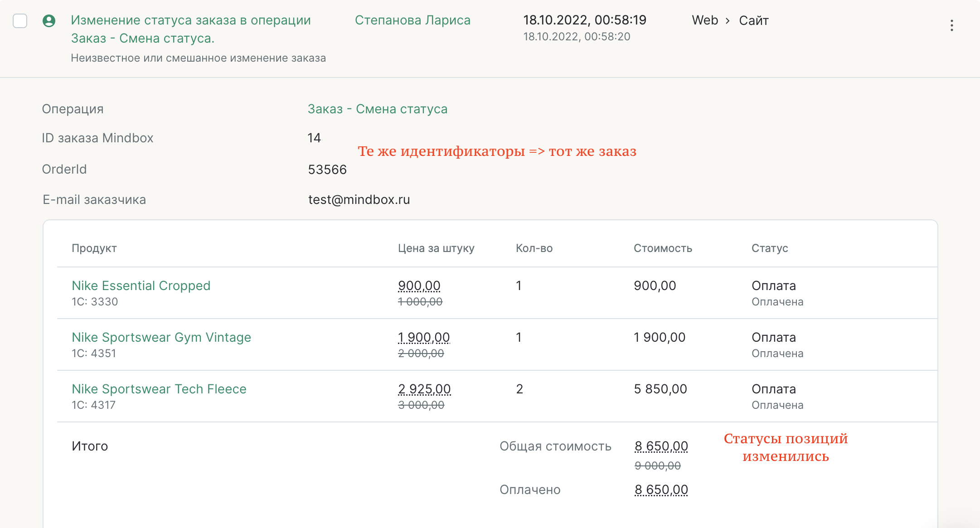Screen dimensions: 980x528
Task: Click the Статус column header
Action: pos(770,248)
